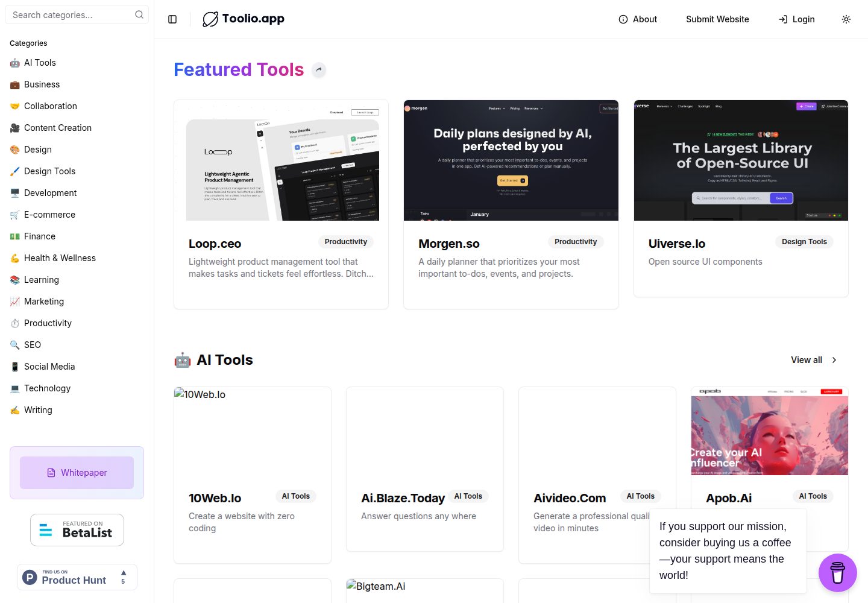Click the Social Media phone icon
Image resolution: width=868 pixels, height=603 pixels.
tap(15, 367)
